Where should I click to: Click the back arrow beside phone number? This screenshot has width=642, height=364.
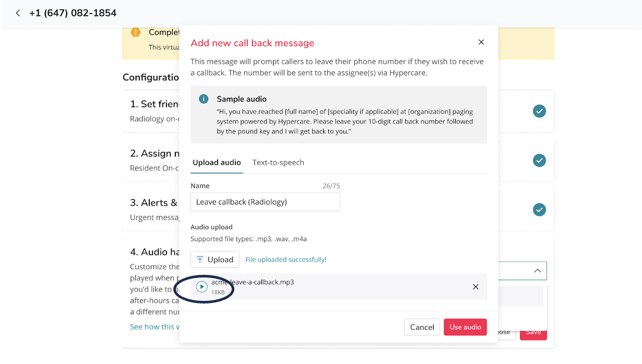(x=18, y=13)
